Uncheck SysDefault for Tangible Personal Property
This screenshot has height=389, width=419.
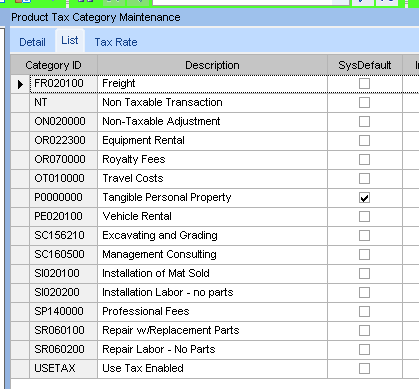coord(364,198)
